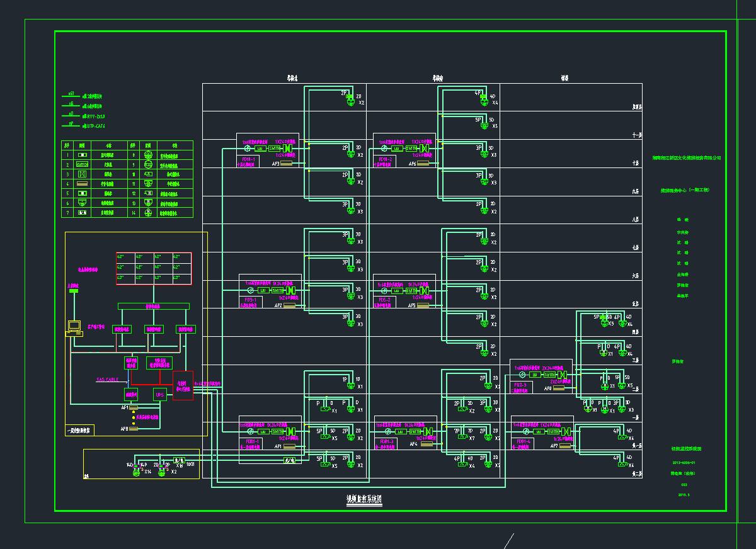Screen dimensions: 756x549
Task: Click the tan rectangle symbol in legend row 4
Action: tap(83, 183)
